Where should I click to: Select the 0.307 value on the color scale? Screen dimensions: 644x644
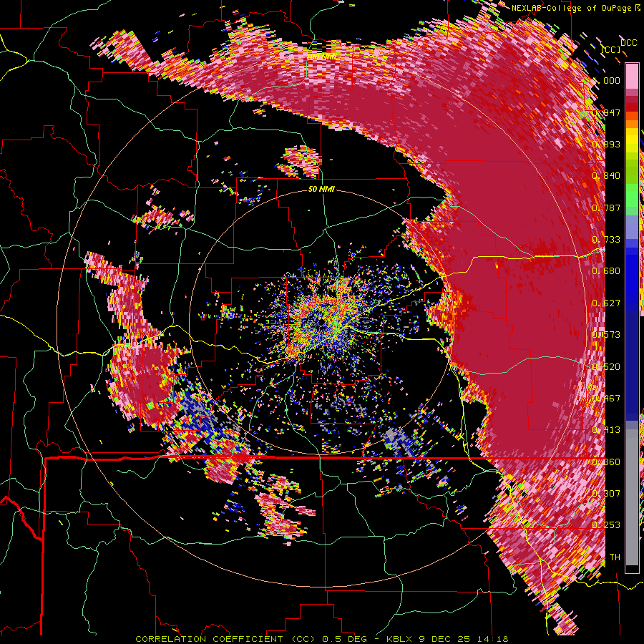(607, 494)
